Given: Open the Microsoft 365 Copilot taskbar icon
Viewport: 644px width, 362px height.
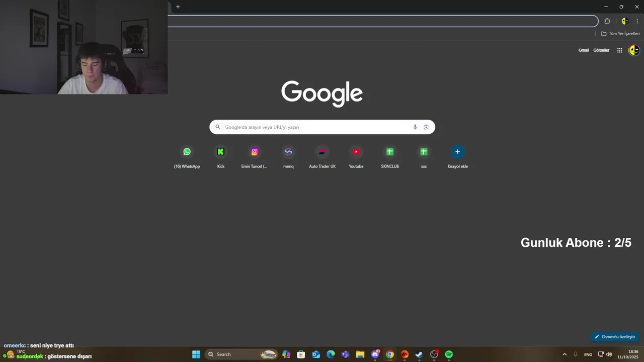Looking at the screenshot, I should click(x=286, y=354).
